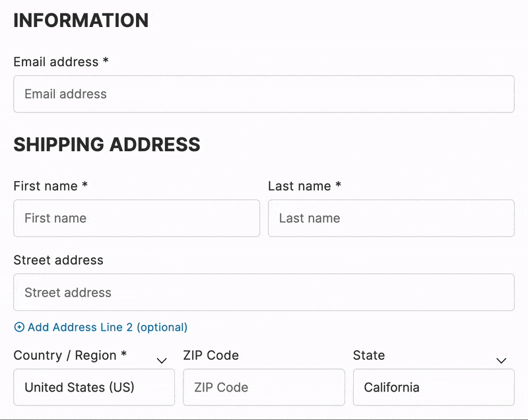Focus the ZIP Code input field
This screenshot has width=528, height=420.
(264, 387)
